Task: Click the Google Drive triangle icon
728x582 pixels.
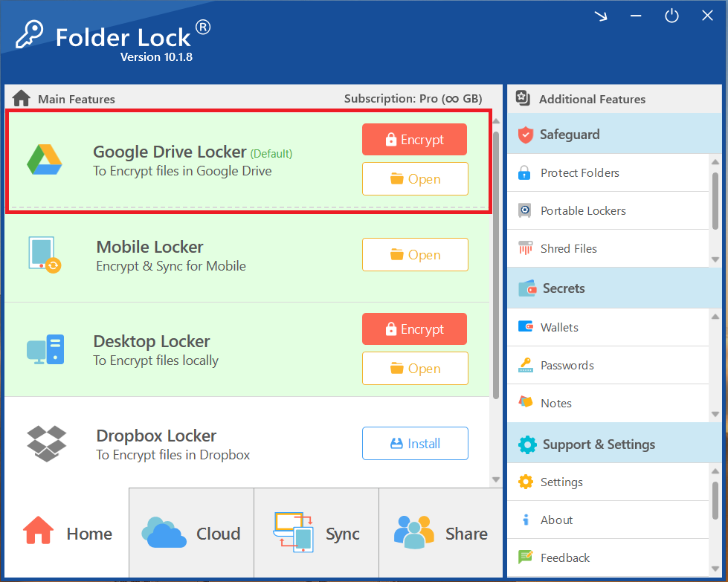Action: point(45,159)
